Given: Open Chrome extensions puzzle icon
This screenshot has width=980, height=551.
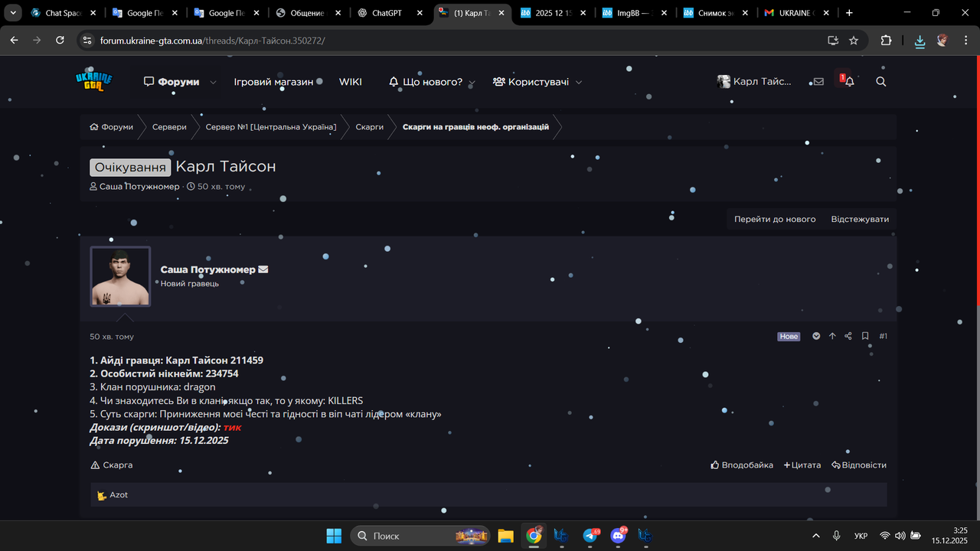Looking at the screenshot, I should (x=887, y=41).
